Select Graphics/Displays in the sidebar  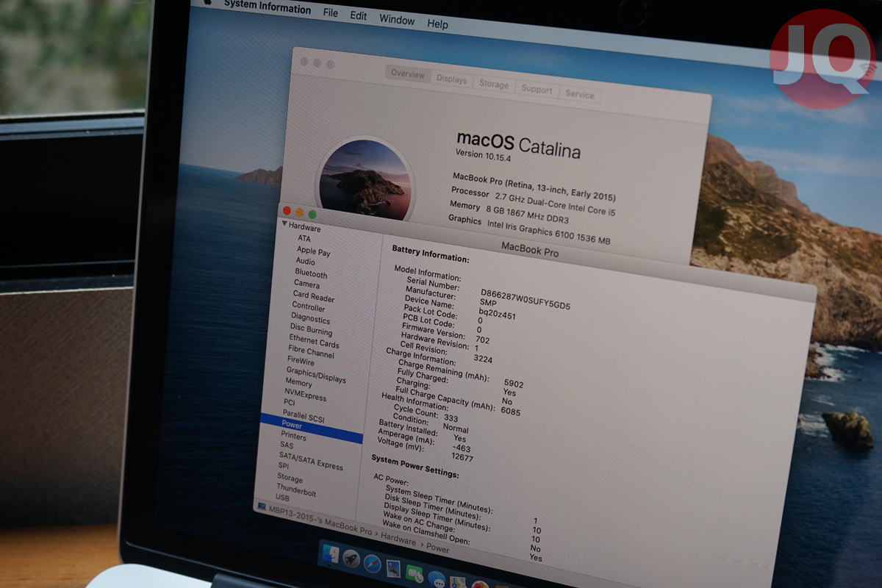[315, 376]
